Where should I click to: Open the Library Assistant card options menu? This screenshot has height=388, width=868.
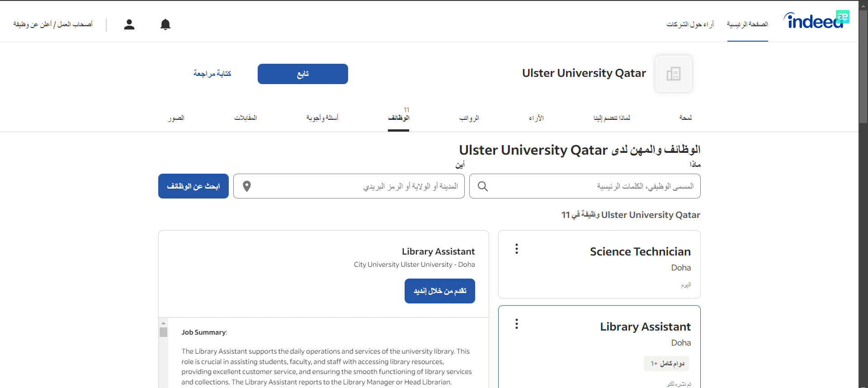click(x=517, y=324)
